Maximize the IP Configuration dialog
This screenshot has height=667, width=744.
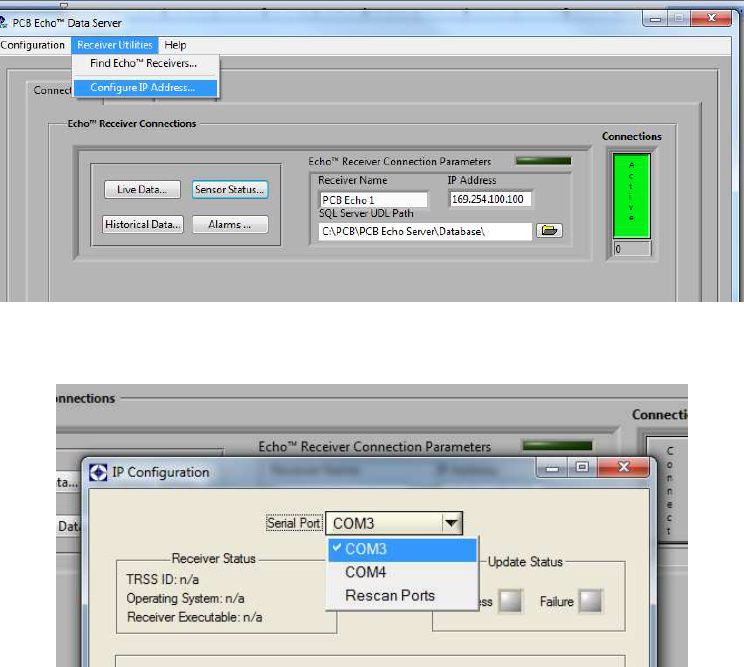tap(582, 467)
